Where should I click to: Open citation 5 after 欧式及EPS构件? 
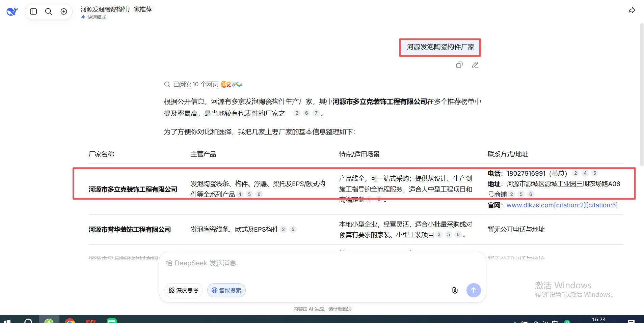293,229
